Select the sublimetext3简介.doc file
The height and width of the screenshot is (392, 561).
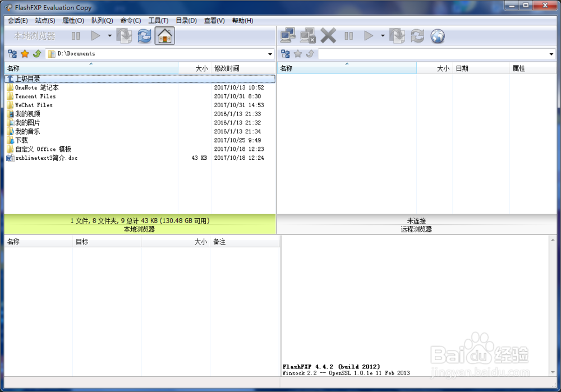coord(140,158)
